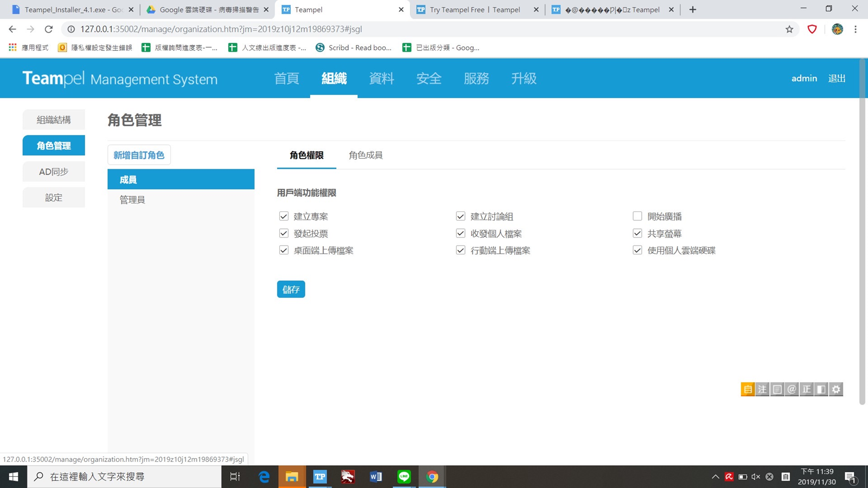Reload the page with the refresh icon
This screenshot has height=488, width=868.
(x=49, y=29)
